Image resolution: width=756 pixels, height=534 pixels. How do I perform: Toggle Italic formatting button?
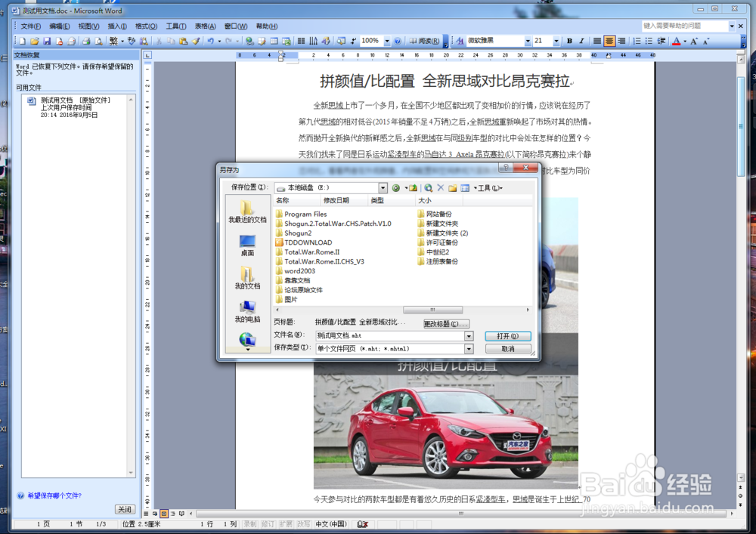coord(581,42)
